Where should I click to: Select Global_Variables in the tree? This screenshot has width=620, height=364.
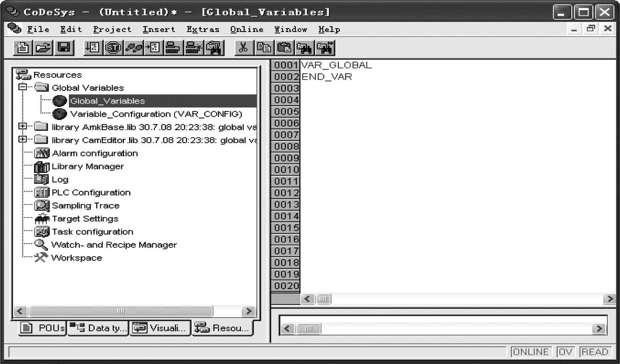107,101
